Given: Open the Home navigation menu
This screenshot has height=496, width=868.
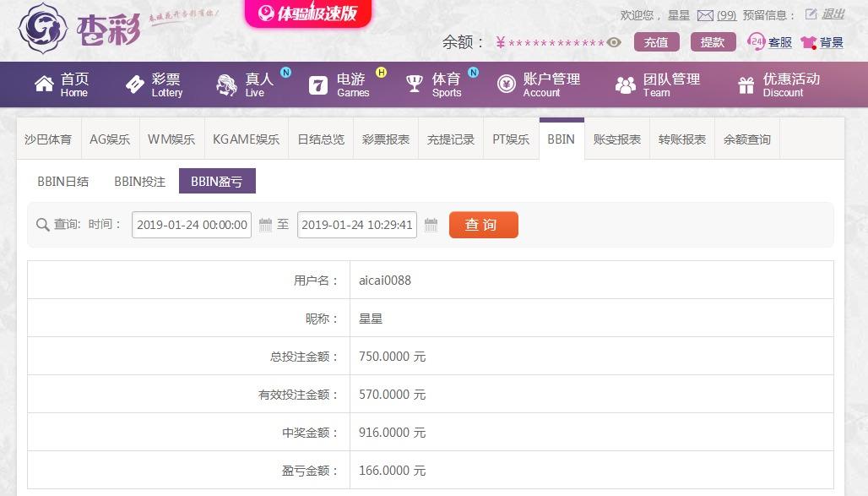Looking at the screenshot, I should pyautogui.click(x=61, y=84).
